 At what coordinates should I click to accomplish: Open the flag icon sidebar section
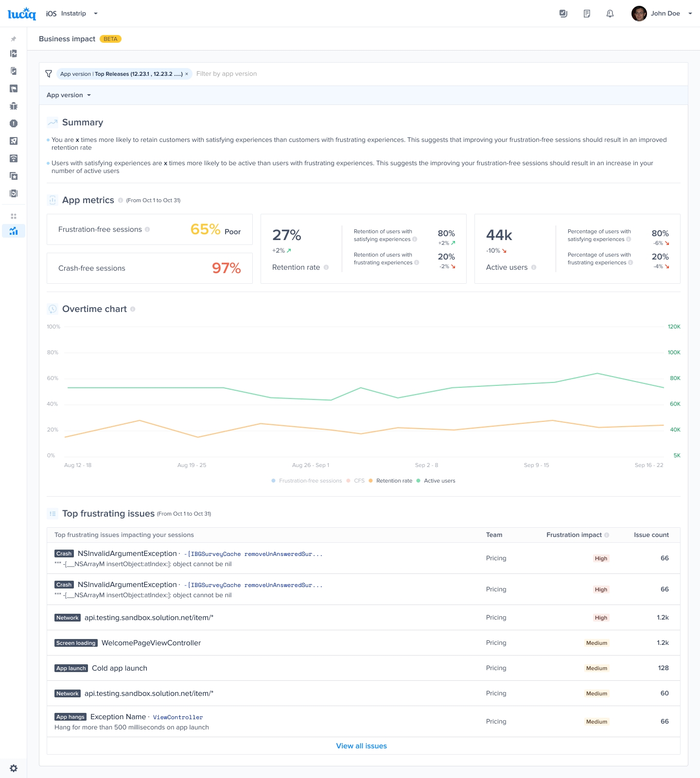(14, 88)
